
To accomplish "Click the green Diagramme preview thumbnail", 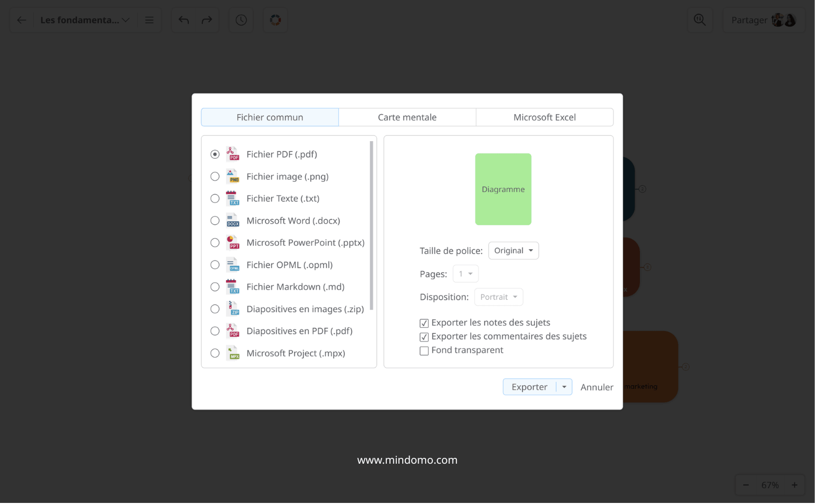I will click(x=503, y=189).
